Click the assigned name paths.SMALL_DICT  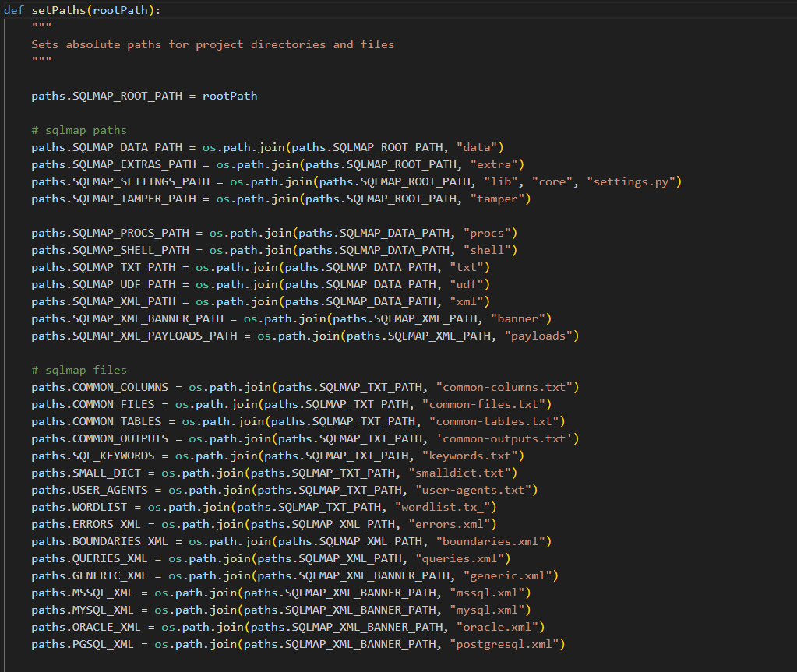tap(86, 473)
